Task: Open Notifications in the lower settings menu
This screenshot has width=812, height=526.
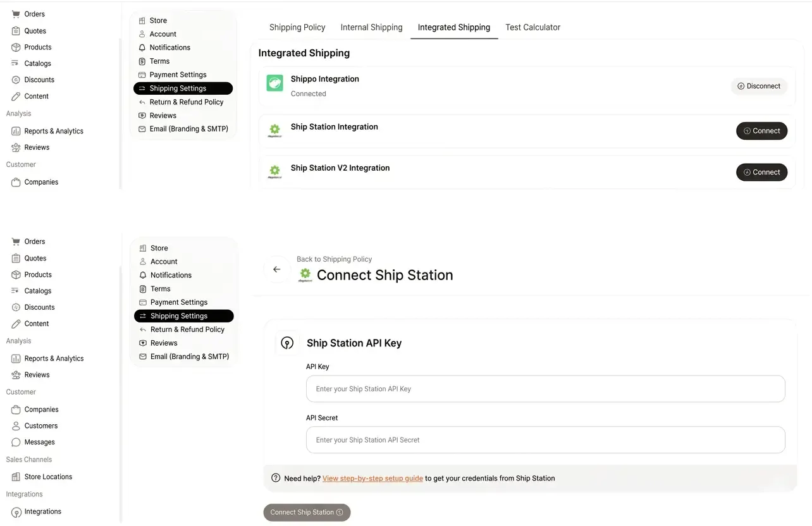Action: (165, 275)
